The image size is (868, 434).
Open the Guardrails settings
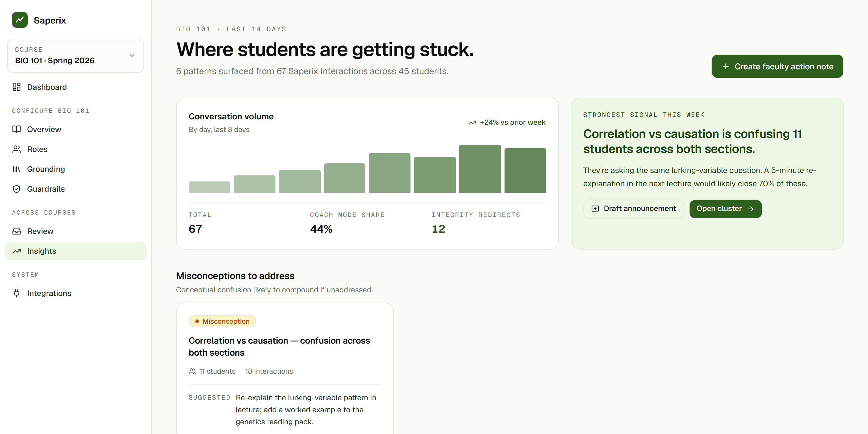coord(75,189)
